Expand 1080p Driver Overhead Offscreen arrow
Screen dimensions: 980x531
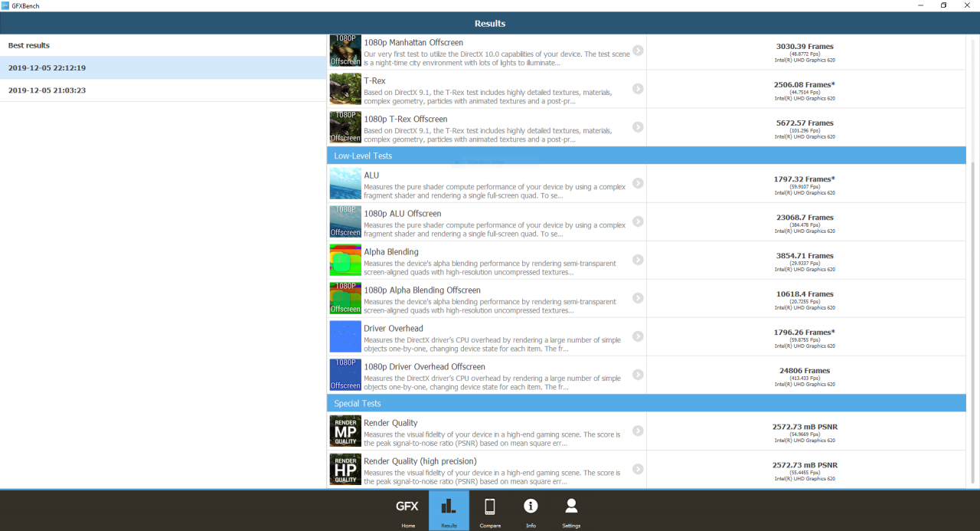pyautogui.click(x=638, y=375)
